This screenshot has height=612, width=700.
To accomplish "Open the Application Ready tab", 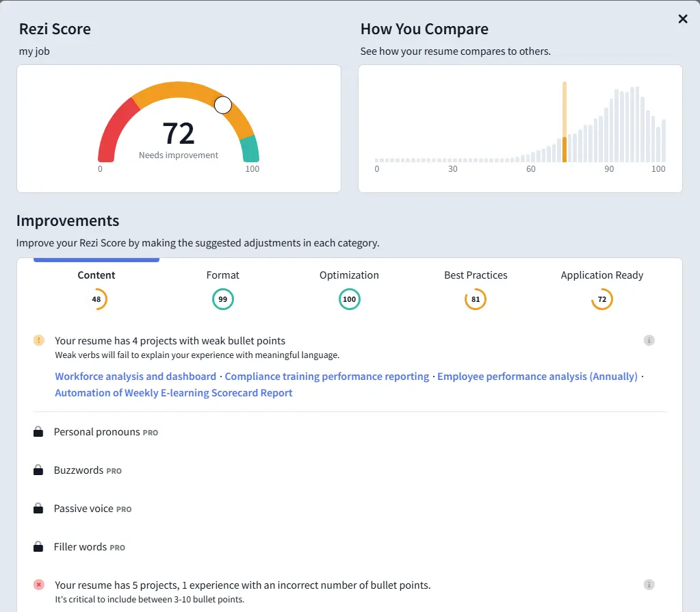I will click(x=601, y=275).
